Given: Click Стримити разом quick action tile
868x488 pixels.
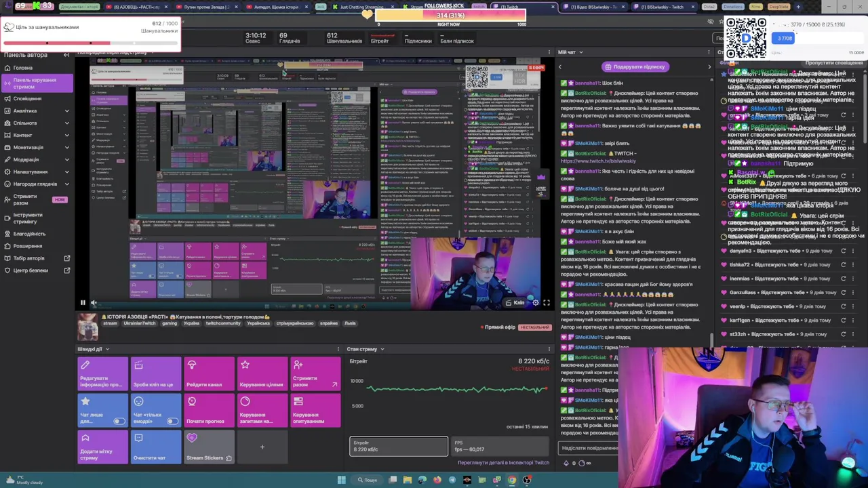Looking at the screenshot, I should (x=315, y=374).
